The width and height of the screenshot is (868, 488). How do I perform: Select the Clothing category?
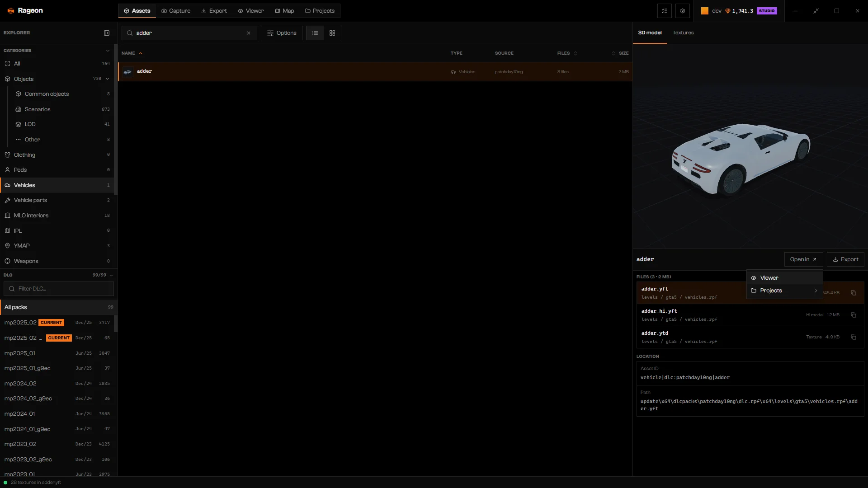click(x=57, y=155)
